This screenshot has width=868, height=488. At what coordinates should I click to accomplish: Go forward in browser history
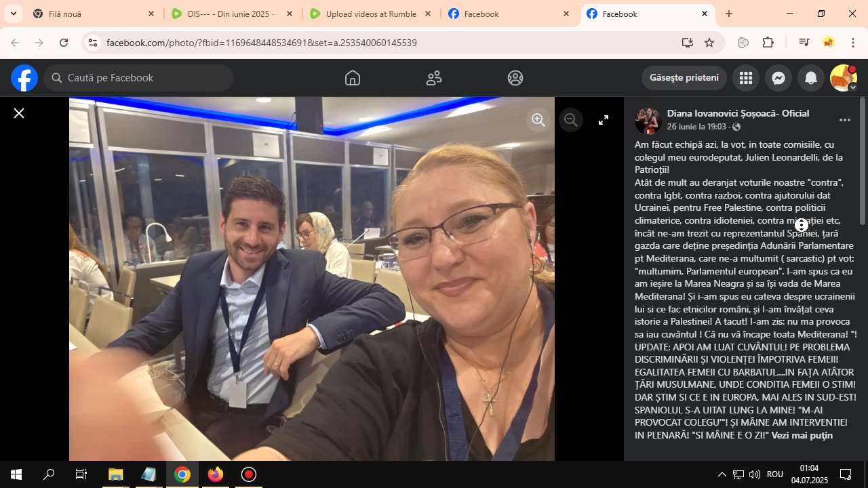(39, 43)
